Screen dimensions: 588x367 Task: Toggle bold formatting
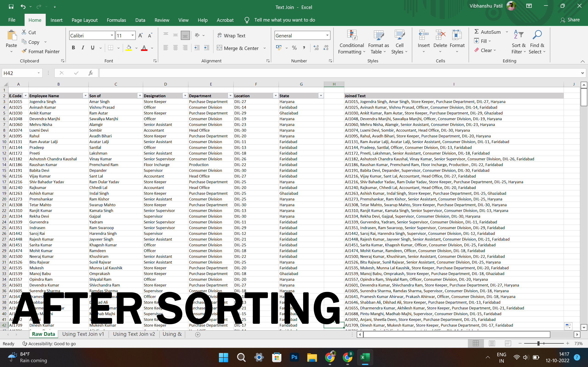(x=73, y=47)
